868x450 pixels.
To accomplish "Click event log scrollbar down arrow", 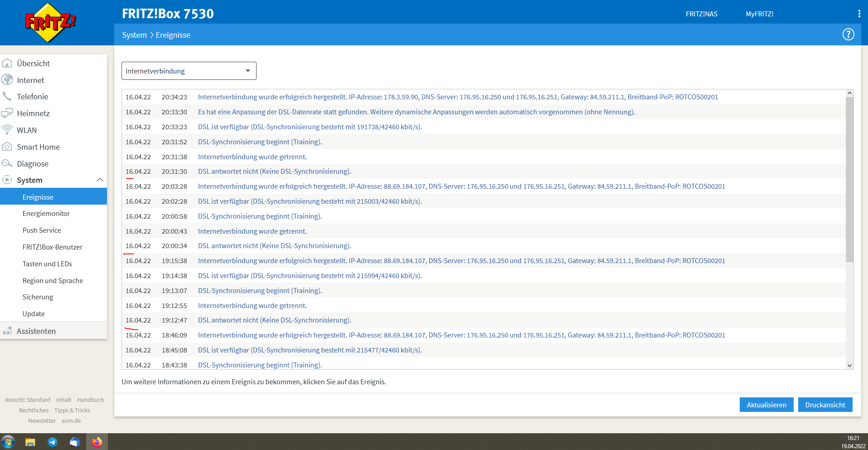I will click(849, 366).
